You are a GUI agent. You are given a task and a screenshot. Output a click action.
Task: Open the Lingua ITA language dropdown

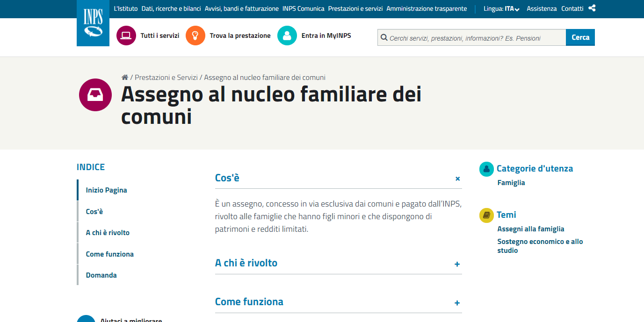(x=501, y=9)
